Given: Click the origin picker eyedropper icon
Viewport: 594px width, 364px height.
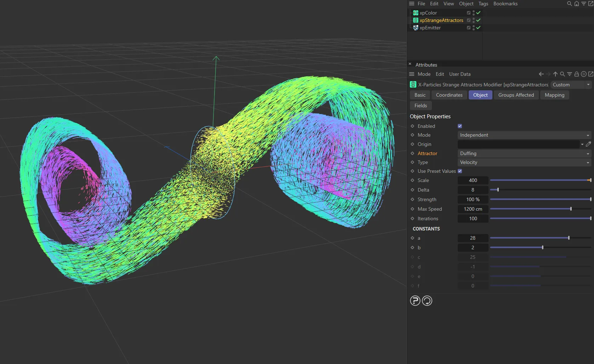Looking at the screenshot, I should pos(588,144).
